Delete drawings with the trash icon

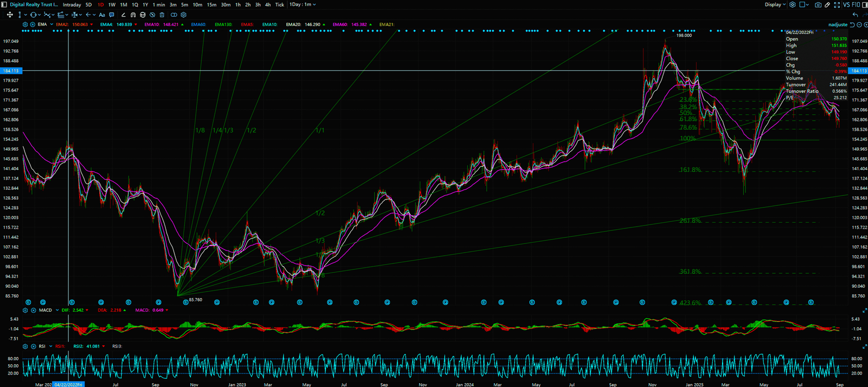[162, 15]
